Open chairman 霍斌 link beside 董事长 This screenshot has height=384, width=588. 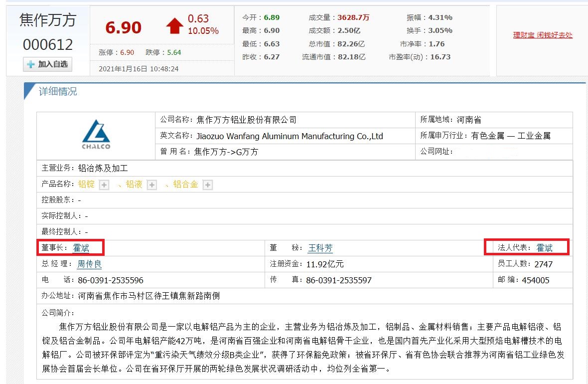[x=81, y=248]
